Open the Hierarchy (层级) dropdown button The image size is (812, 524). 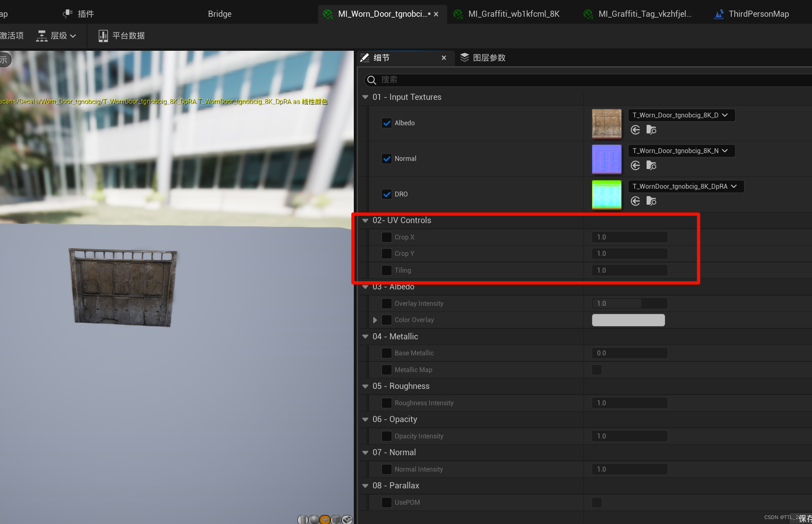[57, 36]
